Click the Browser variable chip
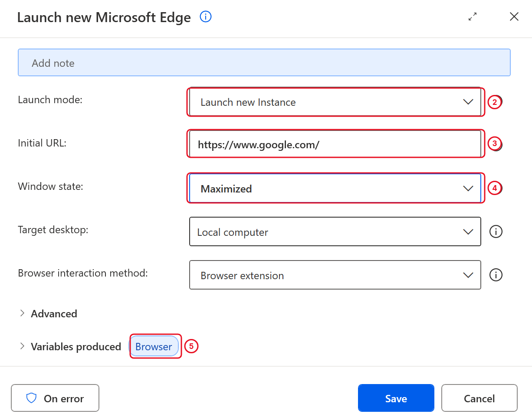The image size is (532, 417). (154, 346)
